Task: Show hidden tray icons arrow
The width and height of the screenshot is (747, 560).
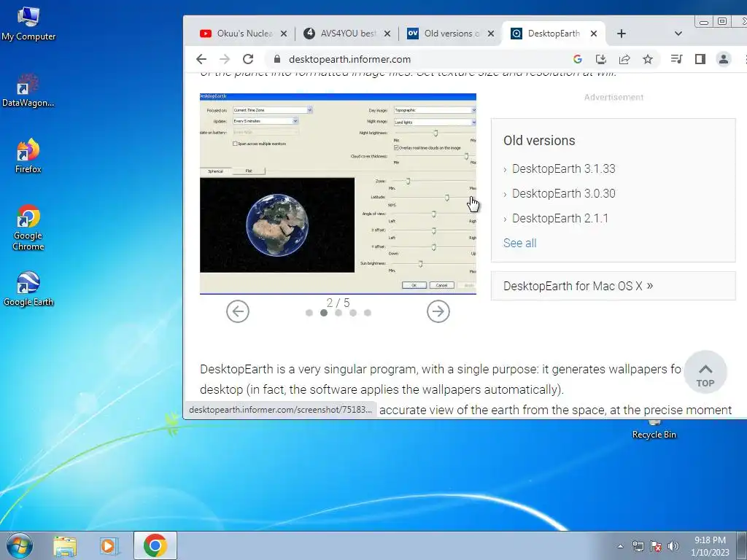Action: 620,546
